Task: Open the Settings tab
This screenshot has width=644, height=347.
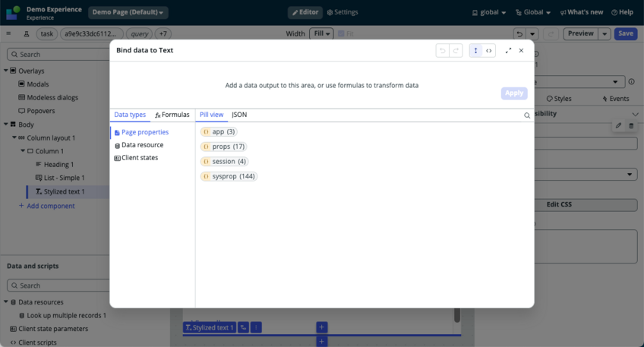Action: [x=343, y=12]
